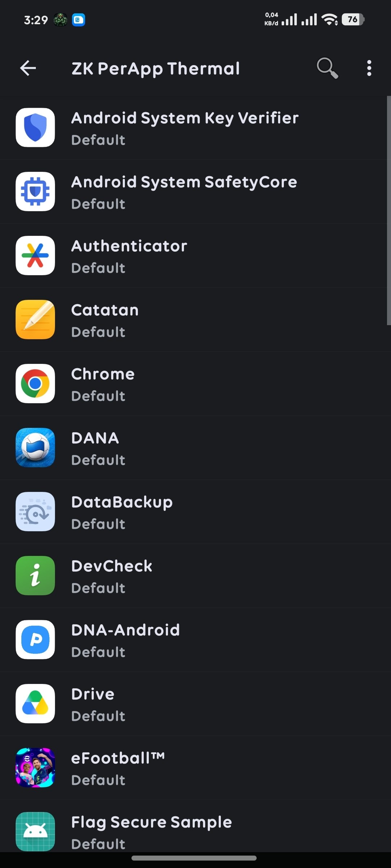Open the Flag Secure Sample entry
391x868 pixels.
click(195, 828)
